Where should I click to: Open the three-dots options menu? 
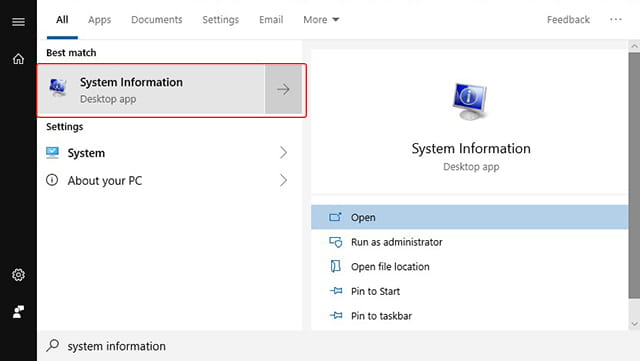[x=616, y=19]
